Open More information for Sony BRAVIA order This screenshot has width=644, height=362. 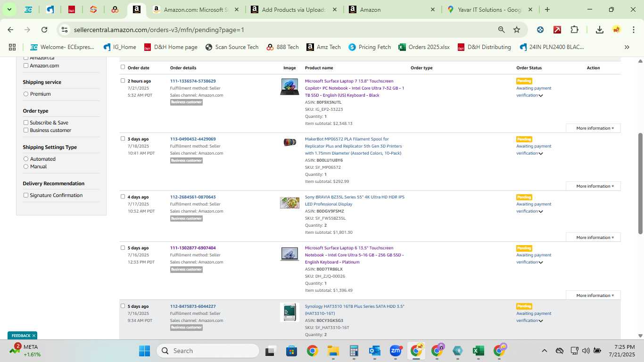[593, 238]
